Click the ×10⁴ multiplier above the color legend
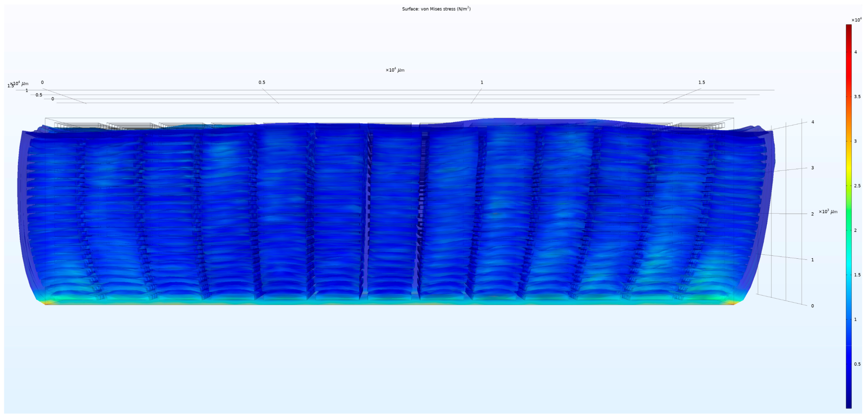Image resolution: width=868 pixels, height=419 pixels. coord(856,20)
